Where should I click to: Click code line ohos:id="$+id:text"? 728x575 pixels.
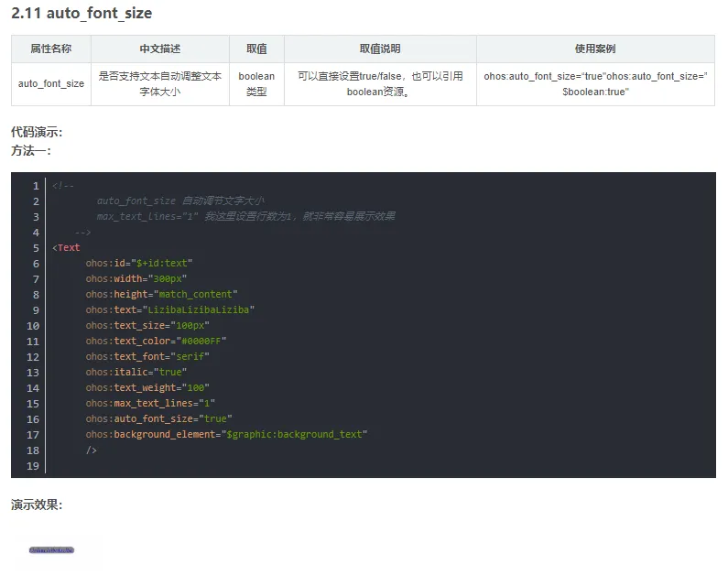[139, 263]
